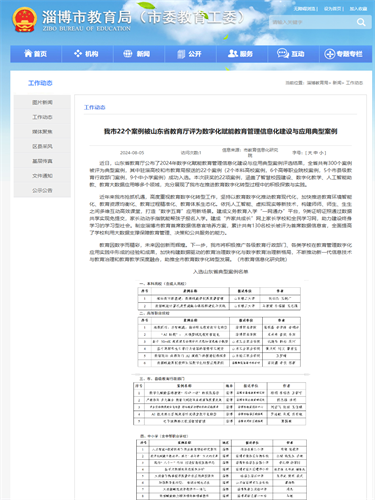Select 工作动态 in the left sidebar
The image size is (375, 500).
click(42, 117)
